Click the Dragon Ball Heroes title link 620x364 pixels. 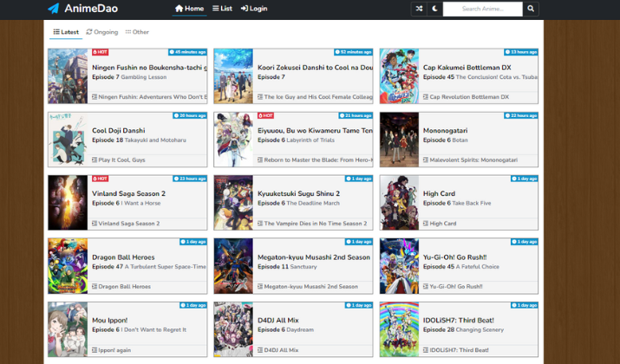pyautogui.click(x=123, y=257)
